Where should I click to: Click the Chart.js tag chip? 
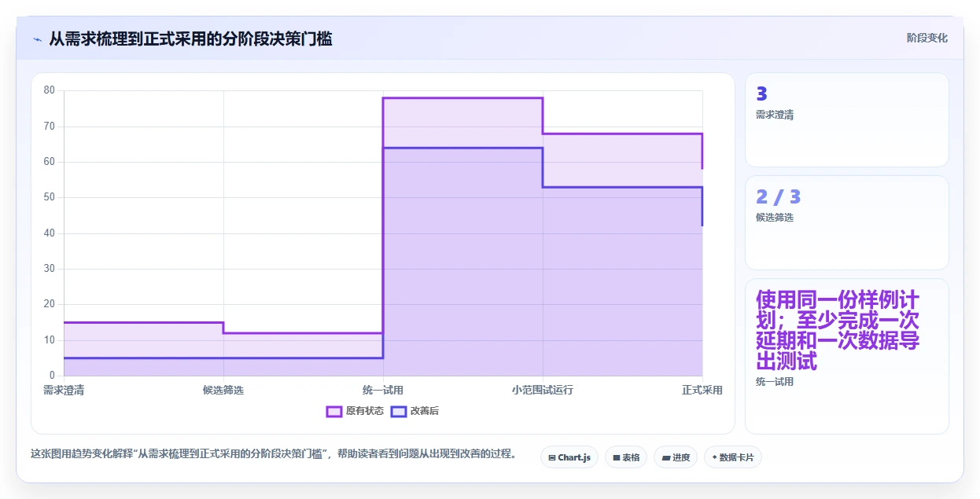[569, 457]
